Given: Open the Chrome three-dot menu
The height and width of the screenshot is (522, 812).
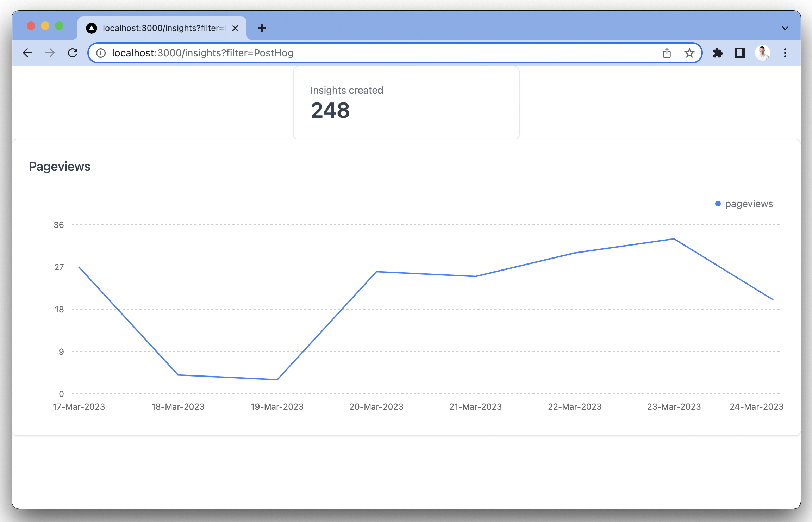Looking at the screenshot, I should pyautogui.click(x=785, y=53).
